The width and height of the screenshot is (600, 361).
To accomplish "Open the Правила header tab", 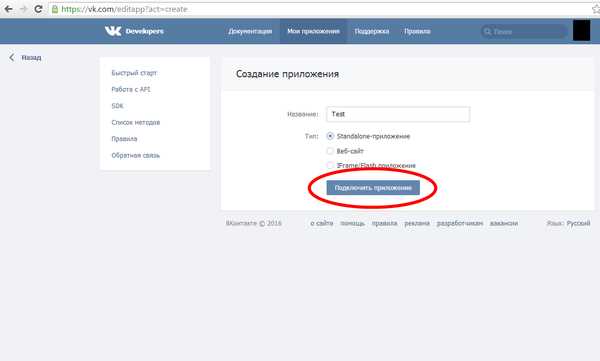I will pos(417,31).
